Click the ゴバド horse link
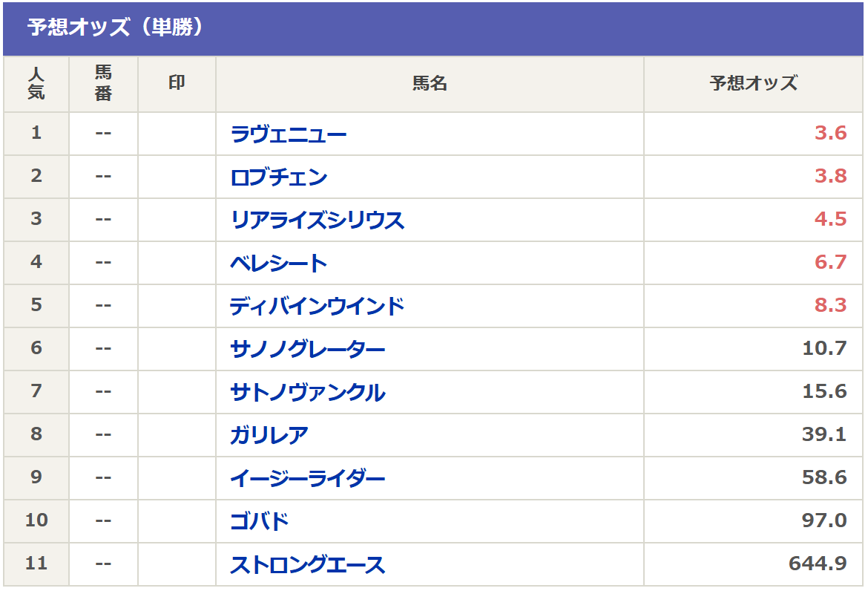This screenshot has height=591, width=868. coord(260,522)
